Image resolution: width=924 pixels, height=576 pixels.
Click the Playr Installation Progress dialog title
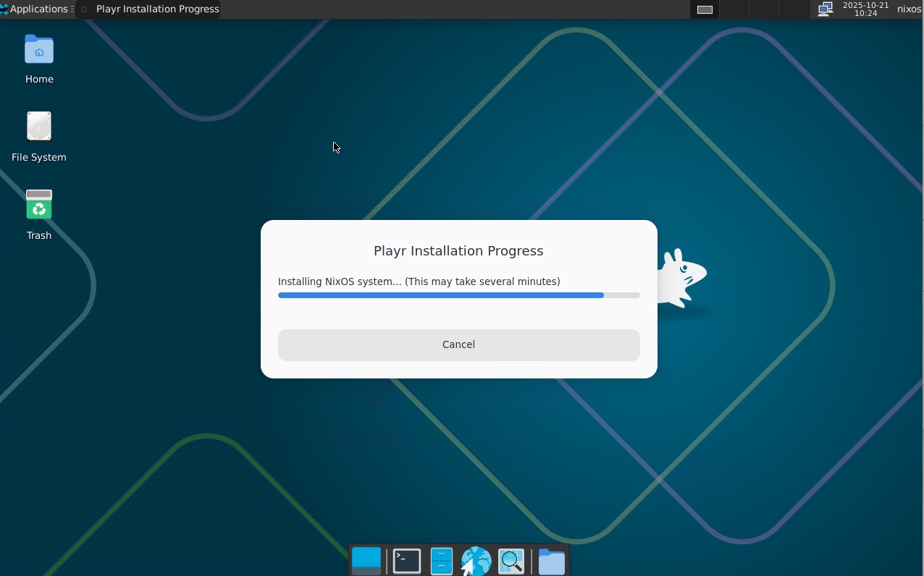point(458,250)
